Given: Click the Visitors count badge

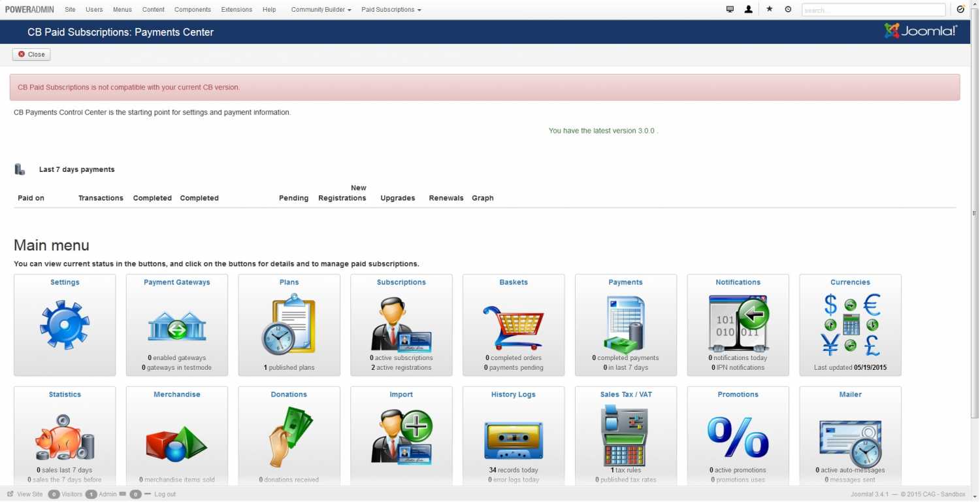Looking at the screenshot, I should point(54,494).
